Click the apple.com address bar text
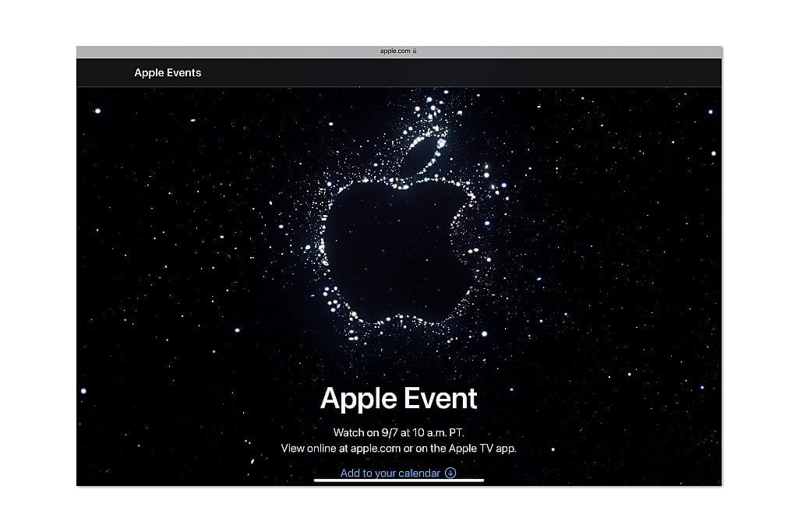Screen dimensions: 798x532 [395, 51]
